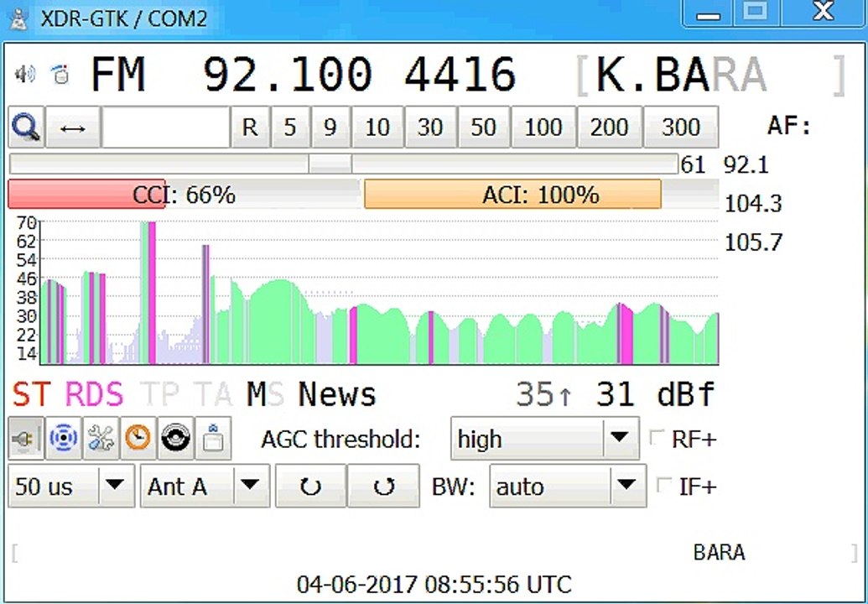Click the always-on-top window icon
868x604 pixels.
click(213, 439)
